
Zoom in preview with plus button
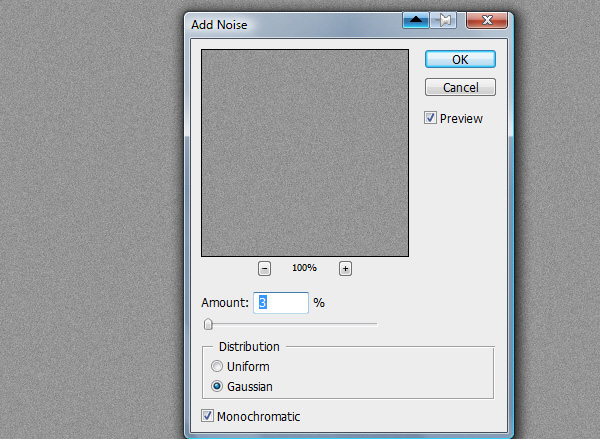pyautogui.click(x=345, y=268)
